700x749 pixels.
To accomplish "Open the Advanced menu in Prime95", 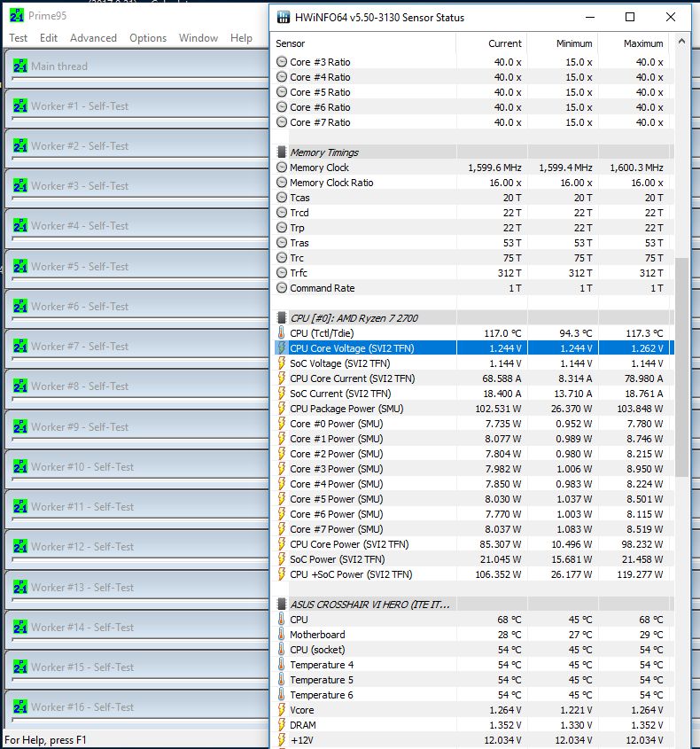I will pos(93,38).
